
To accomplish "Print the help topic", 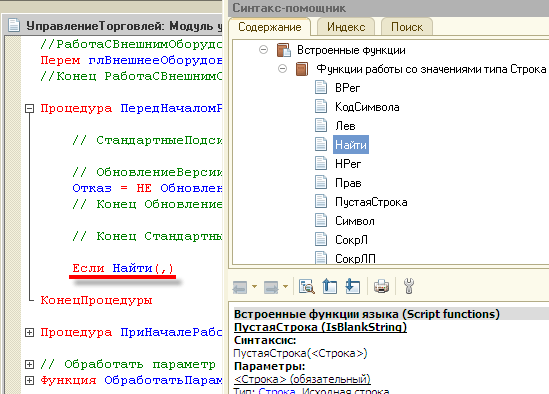I will [x=381, y=286].
